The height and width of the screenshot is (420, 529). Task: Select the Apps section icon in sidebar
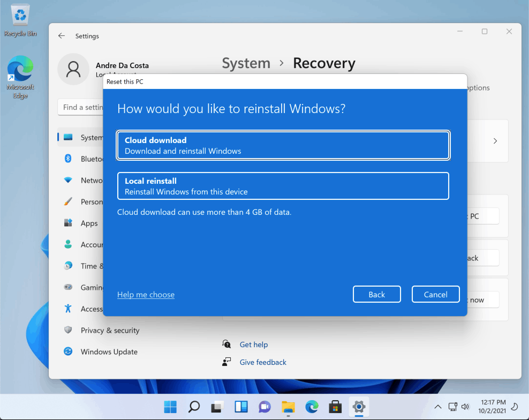pos(69,223)
